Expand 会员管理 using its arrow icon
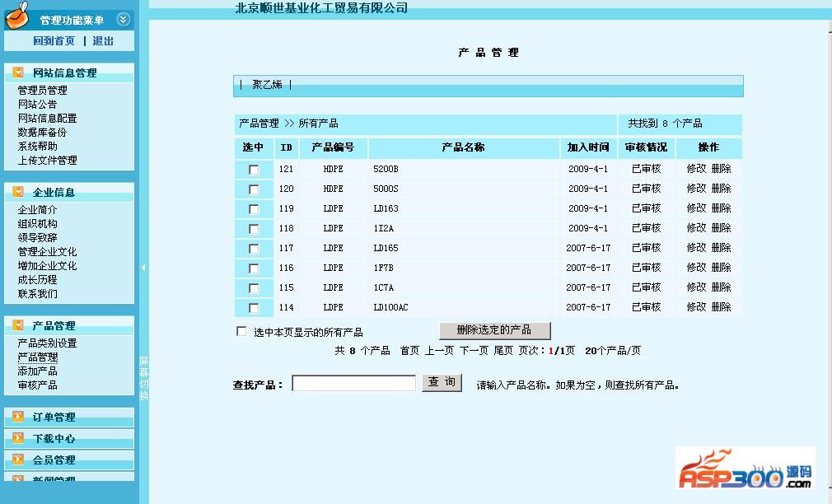 click(18, 460)
